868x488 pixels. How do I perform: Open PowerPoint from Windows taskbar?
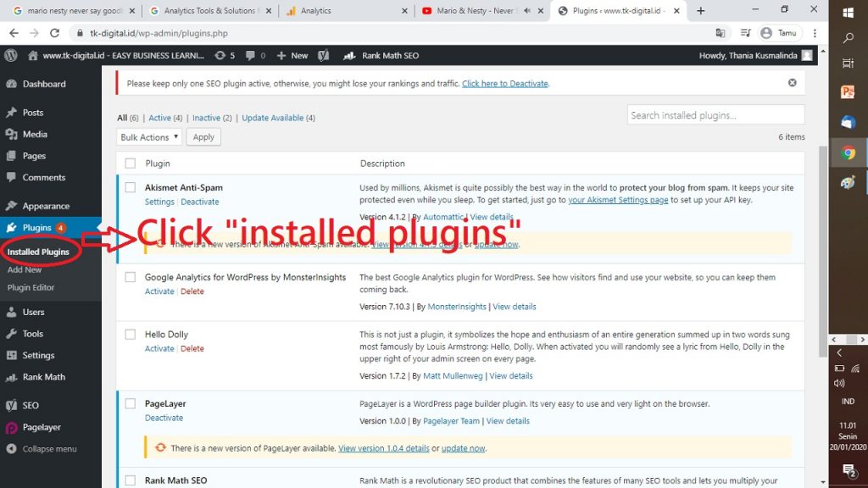pyautogui.click(x=848, y=92)
